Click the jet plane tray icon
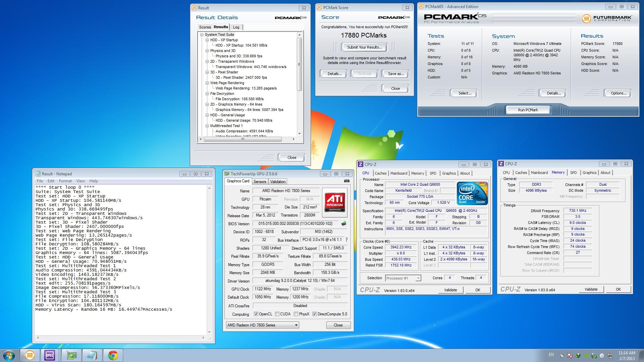644x362 pixels. 561,356
